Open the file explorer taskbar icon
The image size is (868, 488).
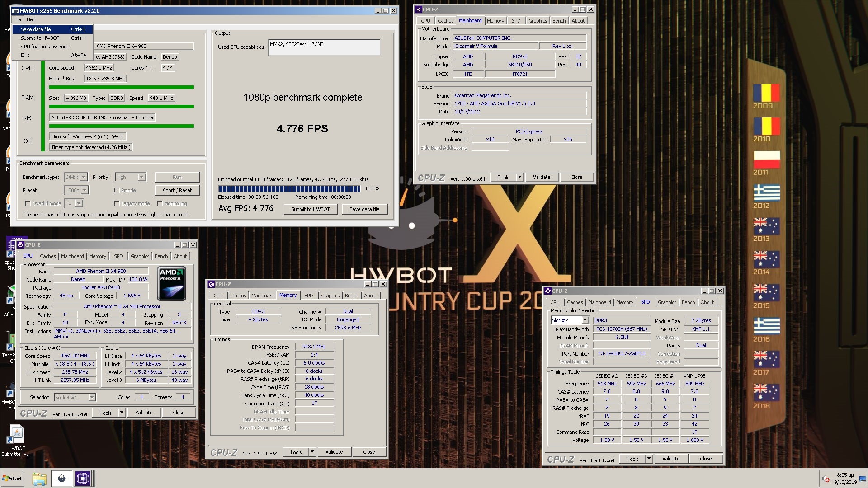(x=39, y=479)
